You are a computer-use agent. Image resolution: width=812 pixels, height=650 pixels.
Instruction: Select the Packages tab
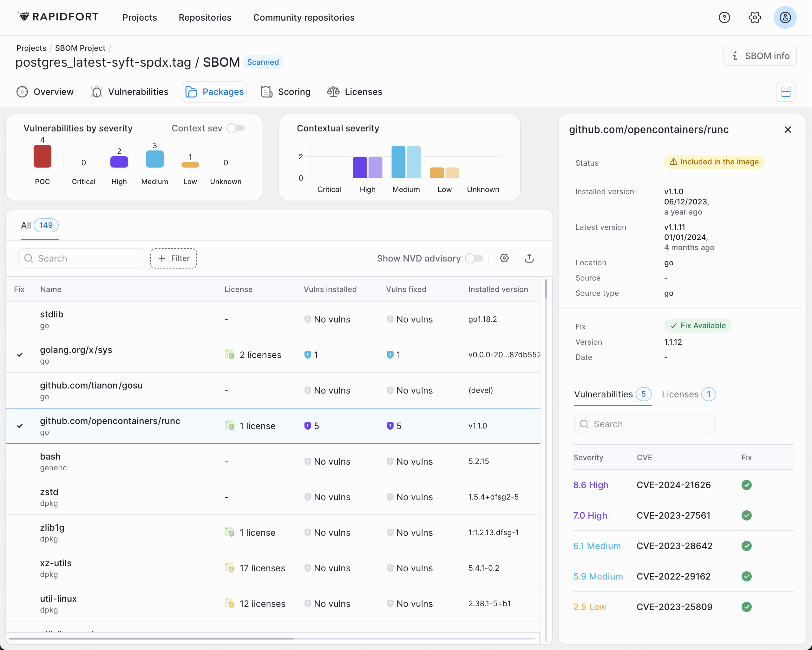pyautogui.click(x=214, y=92)
